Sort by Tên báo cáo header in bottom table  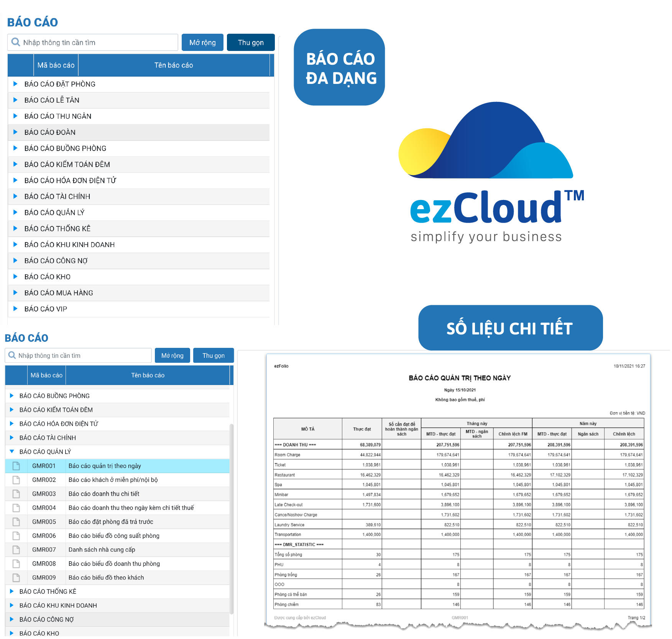tap(148, 375)
